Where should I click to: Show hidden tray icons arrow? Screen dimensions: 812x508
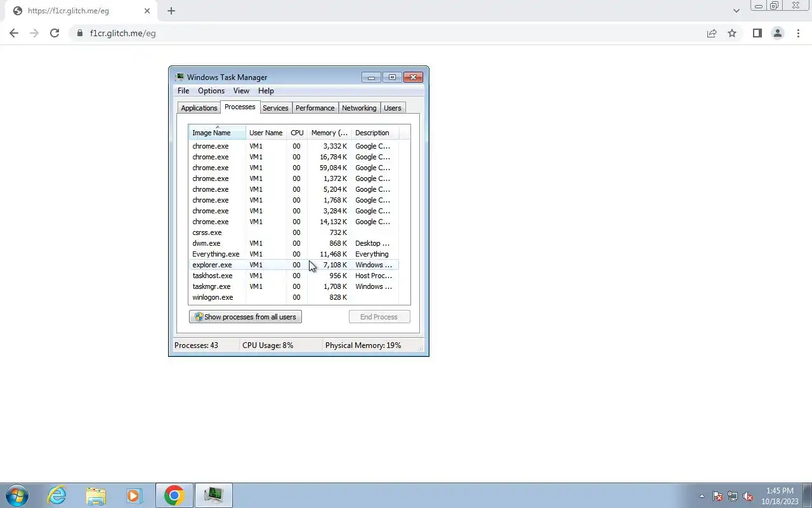(x=702, y=497)
